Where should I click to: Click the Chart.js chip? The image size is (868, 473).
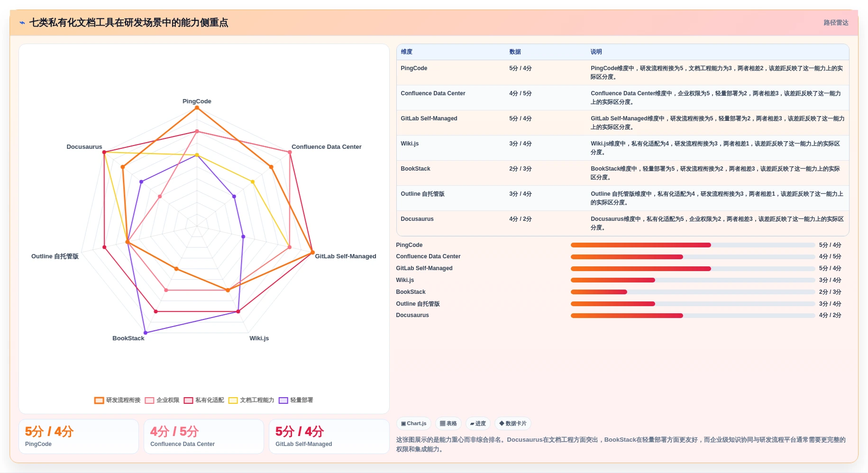coord(413,423)
